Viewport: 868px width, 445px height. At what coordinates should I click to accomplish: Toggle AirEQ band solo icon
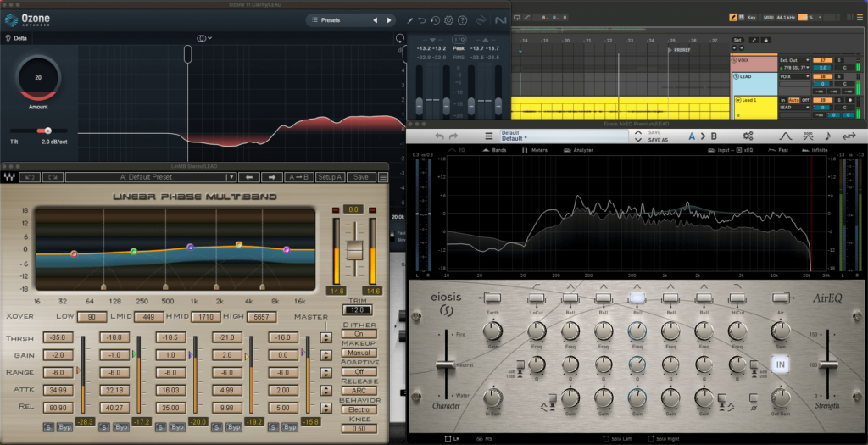click(808, 136)
